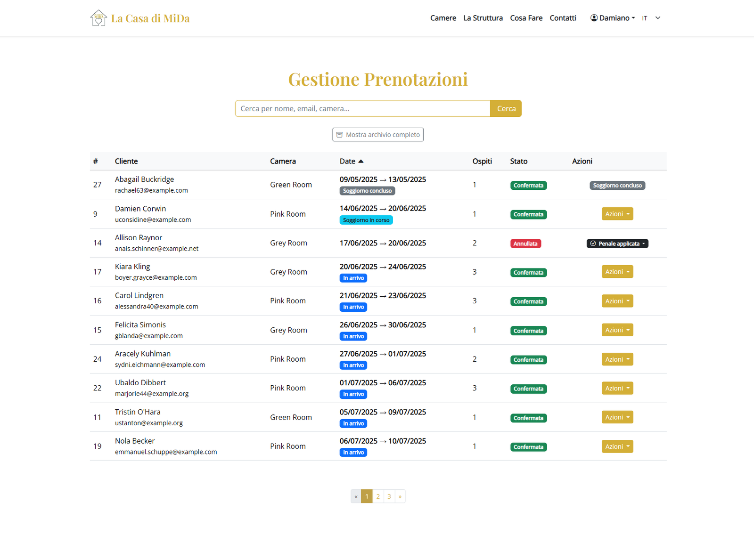The height and width of the screenshot is (560, 754).
Task: Click the La Casa di MiDa house logo
Action: pos(98,18)
